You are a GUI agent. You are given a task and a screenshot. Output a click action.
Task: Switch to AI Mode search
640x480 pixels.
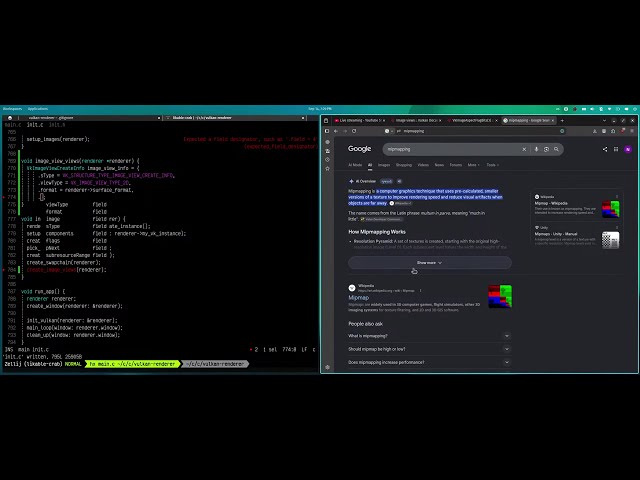[x=355, y=165]
